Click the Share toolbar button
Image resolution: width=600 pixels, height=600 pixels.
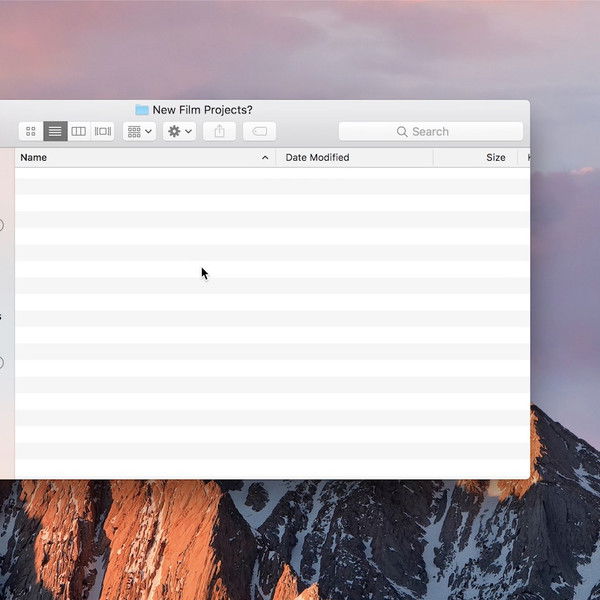[x=220, y=131]
